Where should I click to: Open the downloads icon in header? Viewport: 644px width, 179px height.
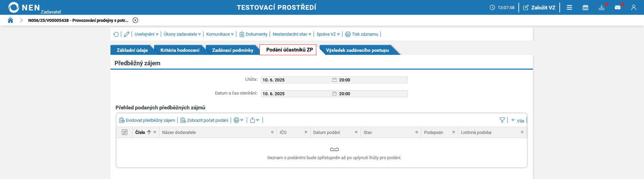click(x=602, y=7)
